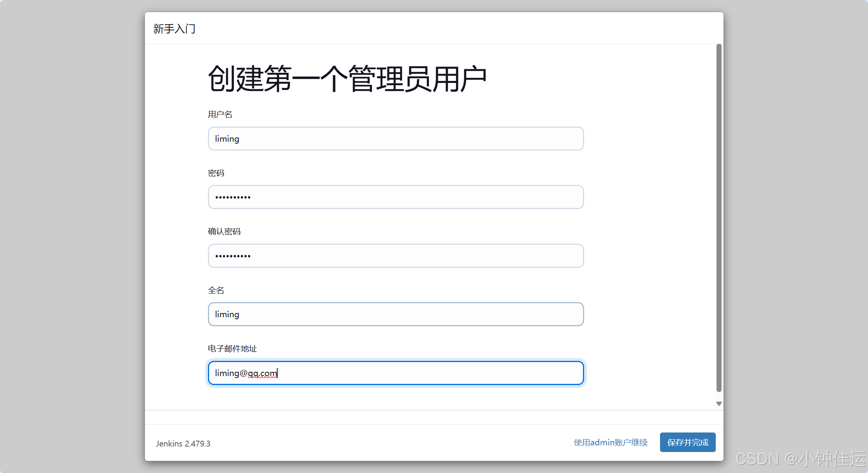Click the 用户名 label
This screenshot has height=473, width=868.
click(x=220, y=114)
